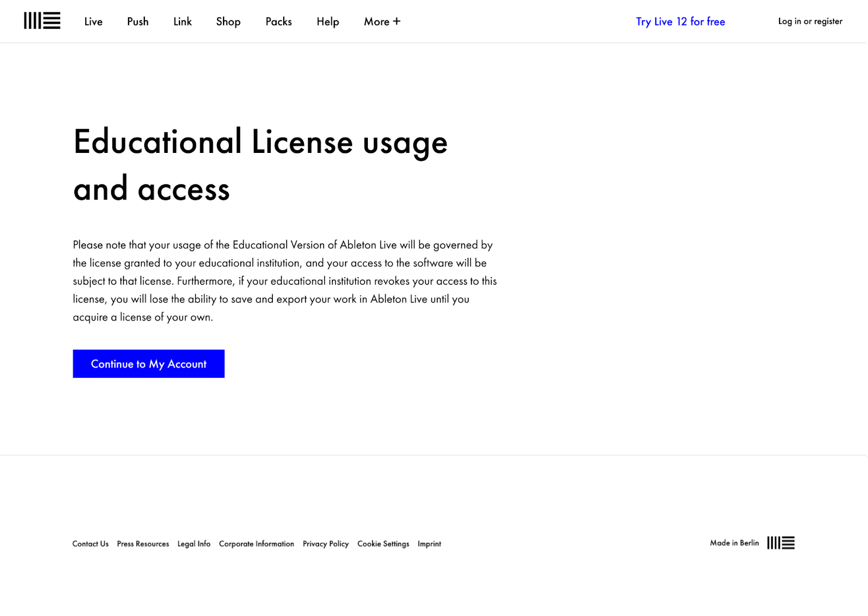Click the Imprint footer link

429,544
